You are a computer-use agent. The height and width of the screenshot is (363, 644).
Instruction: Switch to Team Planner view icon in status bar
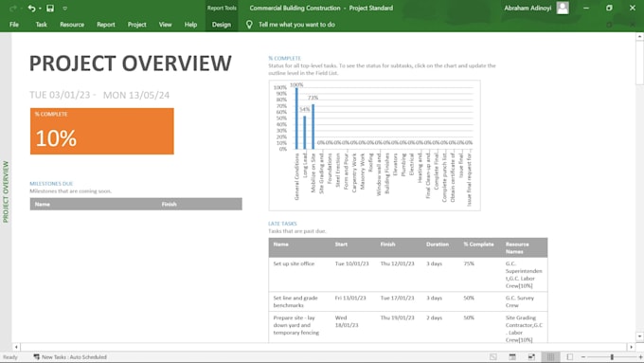531,356
